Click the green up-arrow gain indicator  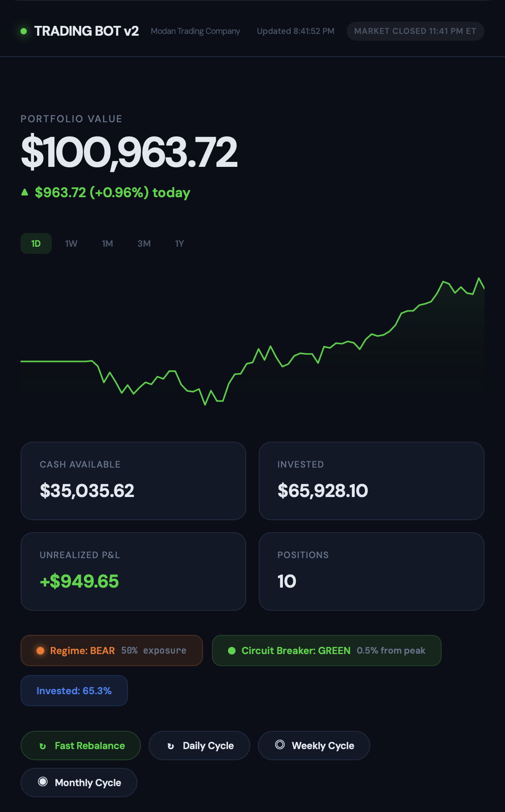point(25,192)
